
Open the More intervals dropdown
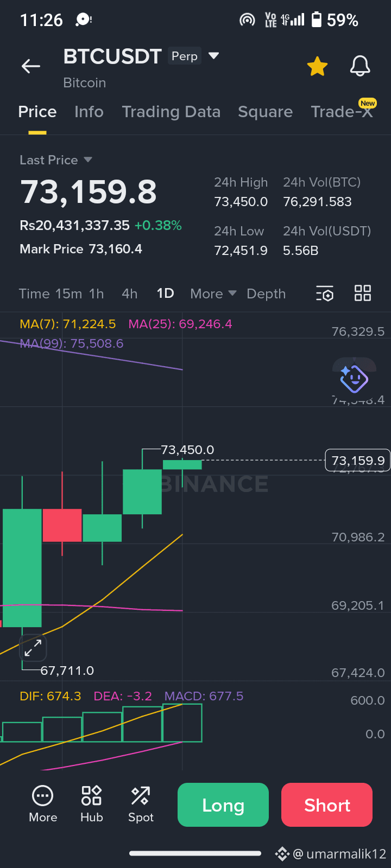point(213,293)
